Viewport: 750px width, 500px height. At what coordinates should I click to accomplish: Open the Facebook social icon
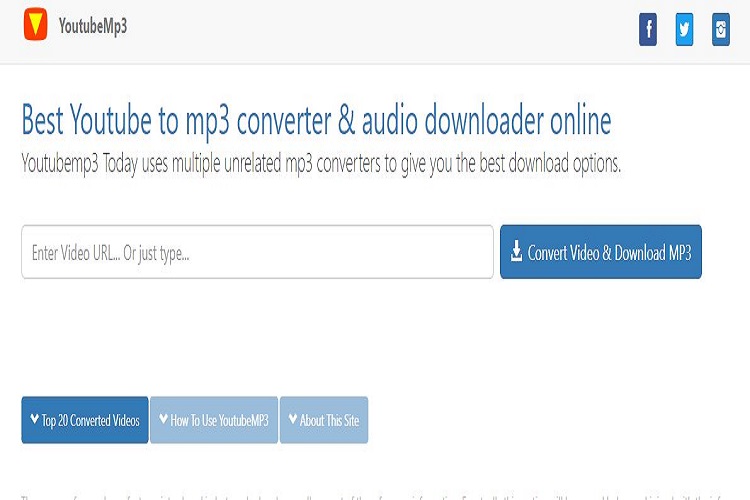648,29
